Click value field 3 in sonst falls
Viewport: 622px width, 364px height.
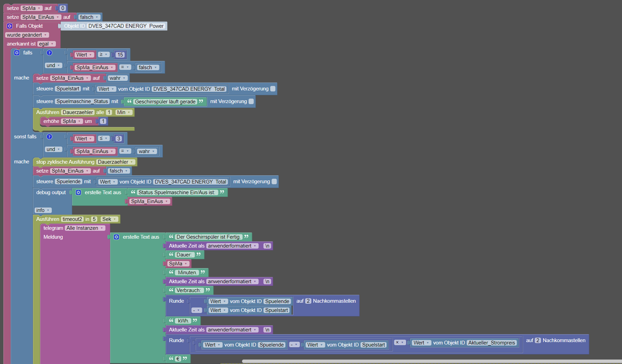coord(119,139)
